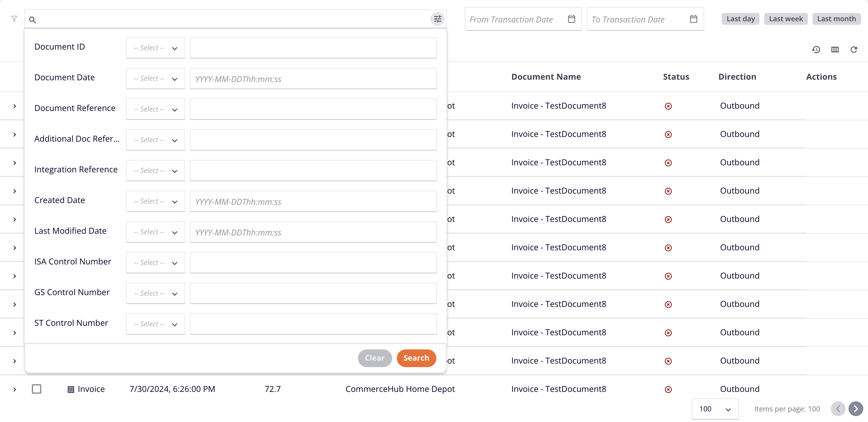The height and width of the screenshot is (422, 868).
Task: Expand the row expander for row 3
Action: [x=15, y=162]
